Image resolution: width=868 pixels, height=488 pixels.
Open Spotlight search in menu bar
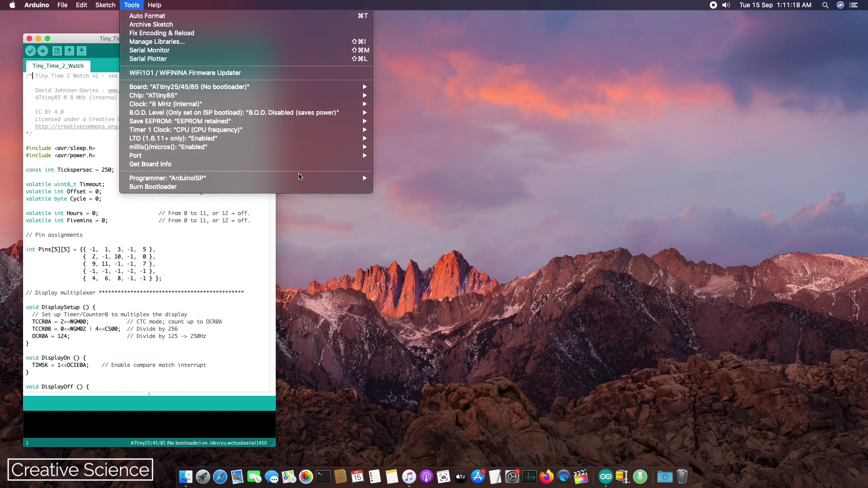(825, 5)
